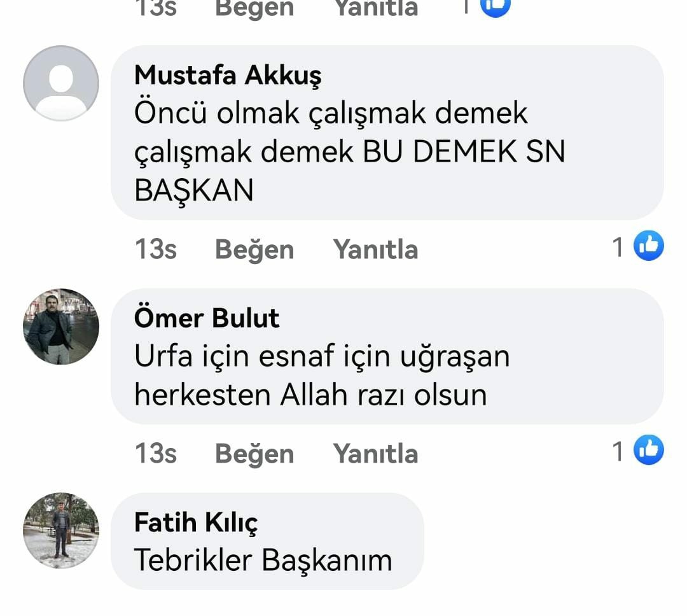Click partially visible like icon at top

pos(496,6)
